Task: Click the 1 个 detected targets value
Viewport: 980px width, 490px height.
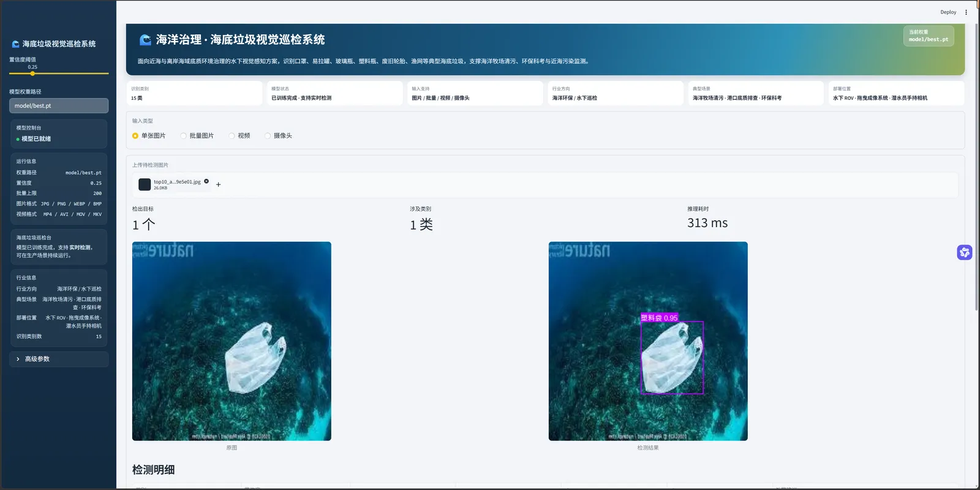Action: pyautogui.click(x=144, y=225)
